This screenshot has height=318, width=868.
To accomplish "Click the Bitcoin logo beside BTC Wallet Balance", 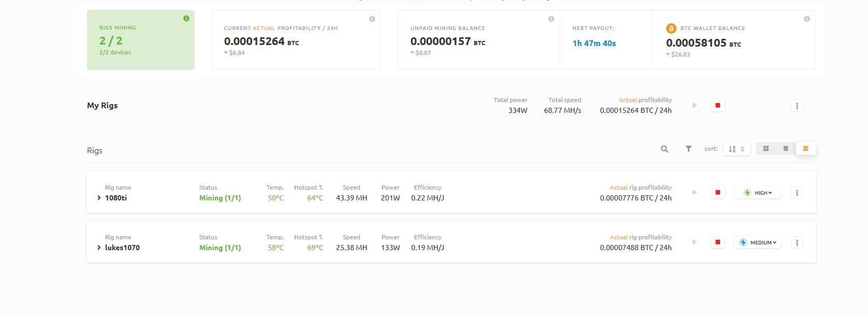I will 671,28.
